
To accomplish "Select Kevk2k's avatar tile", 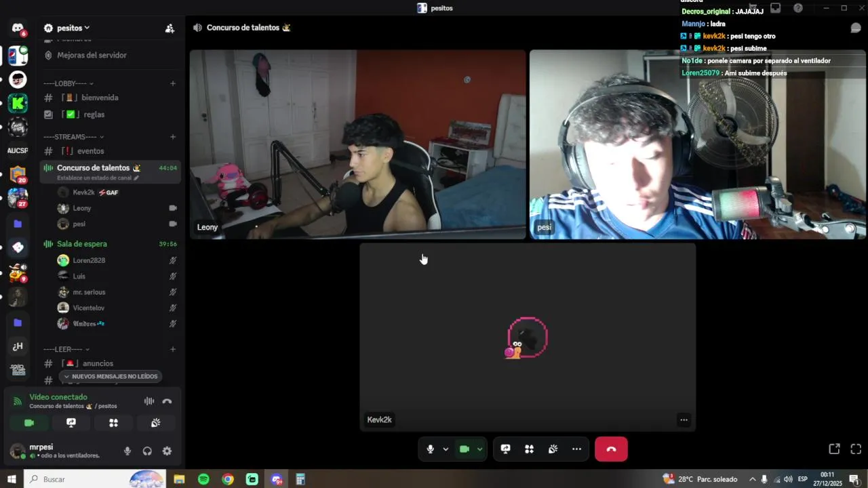I will [528, 338].
